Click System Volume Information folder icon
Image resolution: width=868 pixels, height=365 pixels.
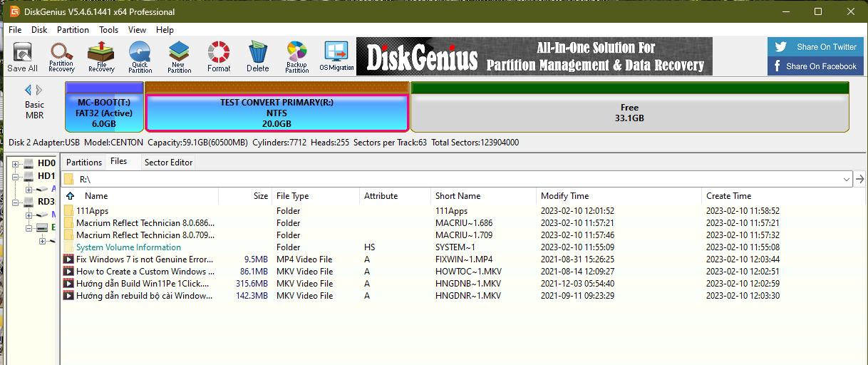pos(69,247)
